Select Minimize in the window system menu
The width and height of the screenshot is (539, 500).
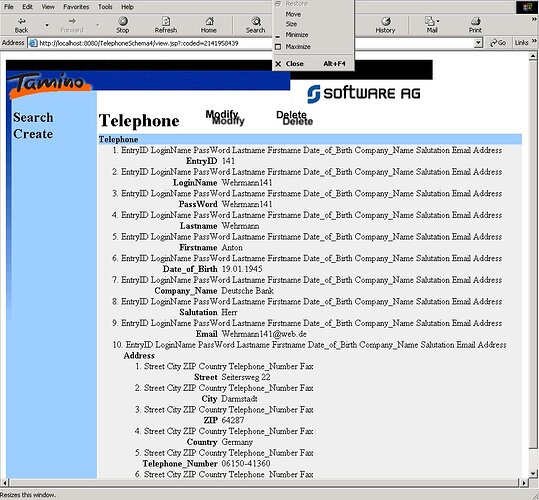coord(297,35)
